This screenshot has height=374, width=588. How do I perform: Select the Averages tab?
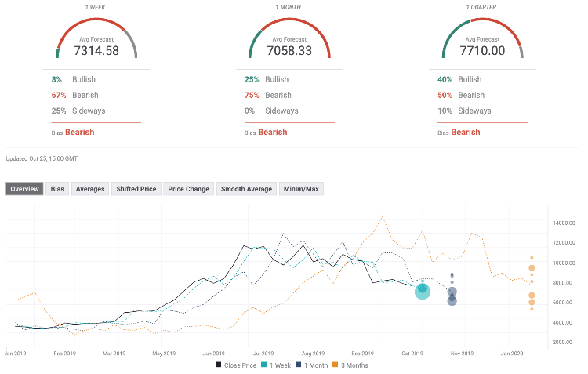(90, 189)
